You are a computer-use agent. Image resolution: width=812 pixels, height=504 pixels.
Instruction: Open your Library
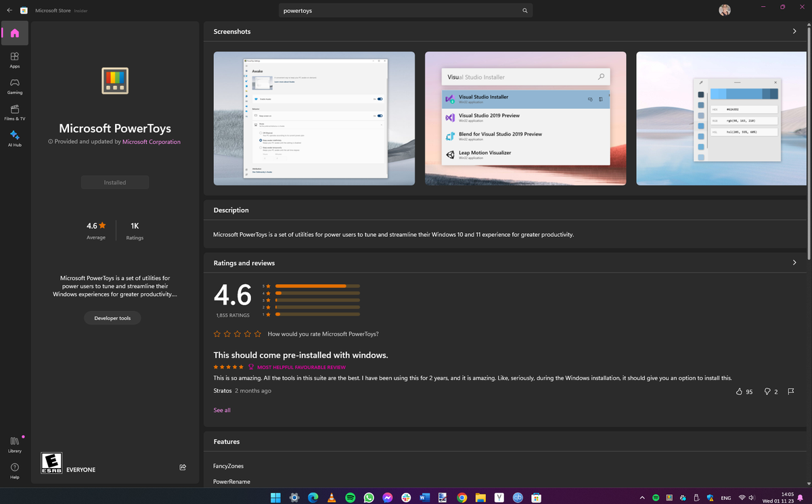coord(14,443)
